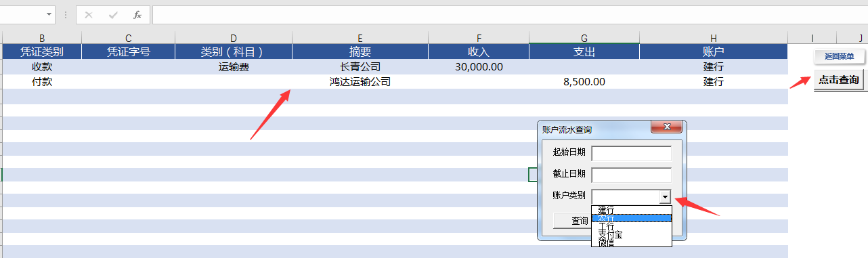The height and width of the screenshot is (258, 868).
Task: Click 建行 in the 付款 row
Action: (x=714, y=81)
